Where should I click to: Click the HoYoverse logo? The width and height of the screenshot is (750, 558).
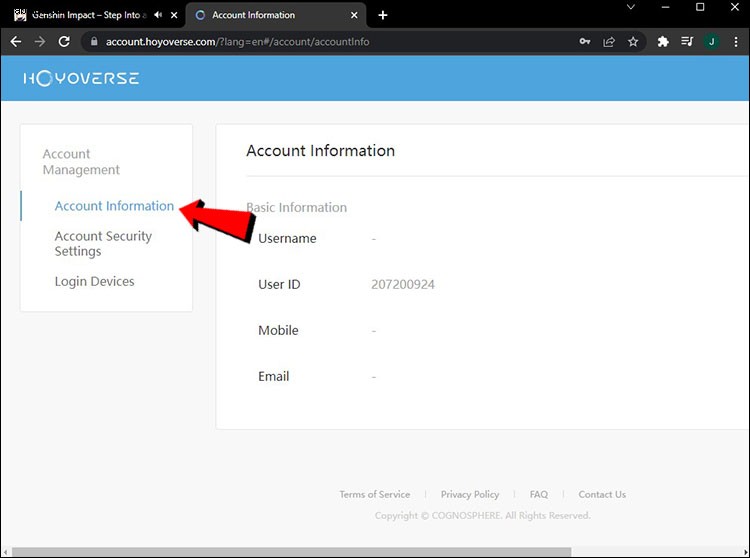[x=81, y=78]
